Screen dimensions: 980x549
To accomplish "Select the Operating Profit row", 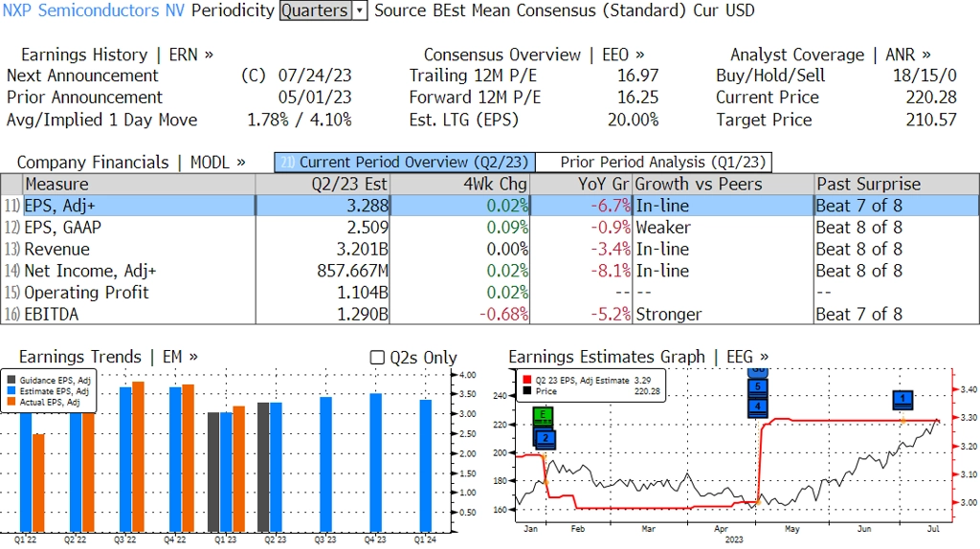I will (490, 293).
